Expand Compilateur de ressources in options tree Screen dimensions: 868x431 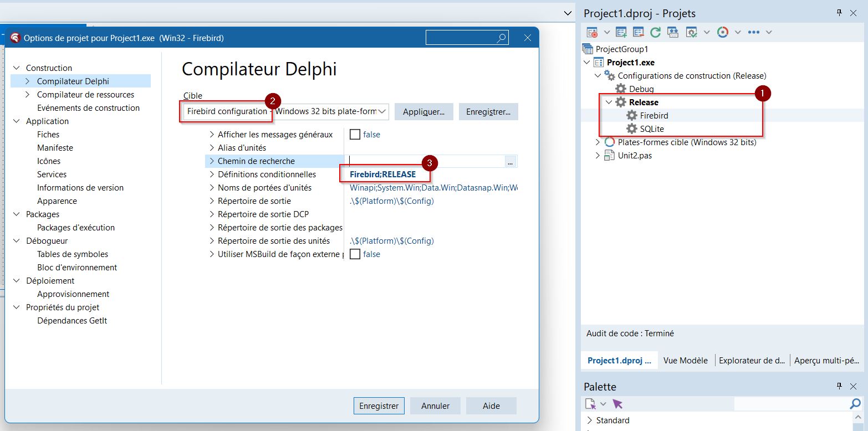click(x=27, y=95)
